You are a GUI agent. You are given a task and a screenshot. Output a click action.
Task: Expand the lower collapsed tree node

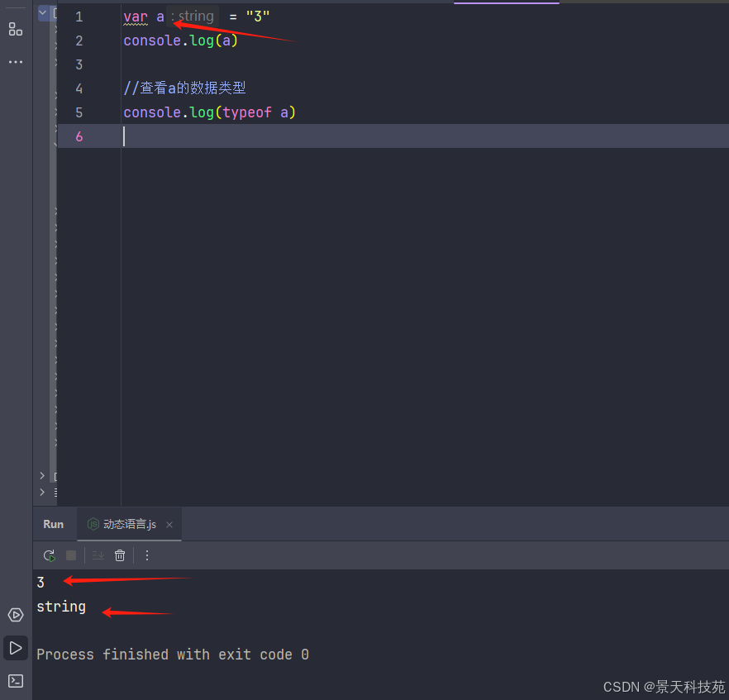click(42, 492)
